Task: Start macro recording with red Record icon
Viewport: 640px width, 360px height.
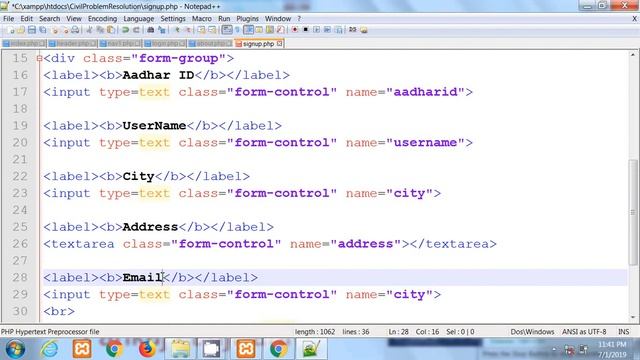Action: pos(295,30)
